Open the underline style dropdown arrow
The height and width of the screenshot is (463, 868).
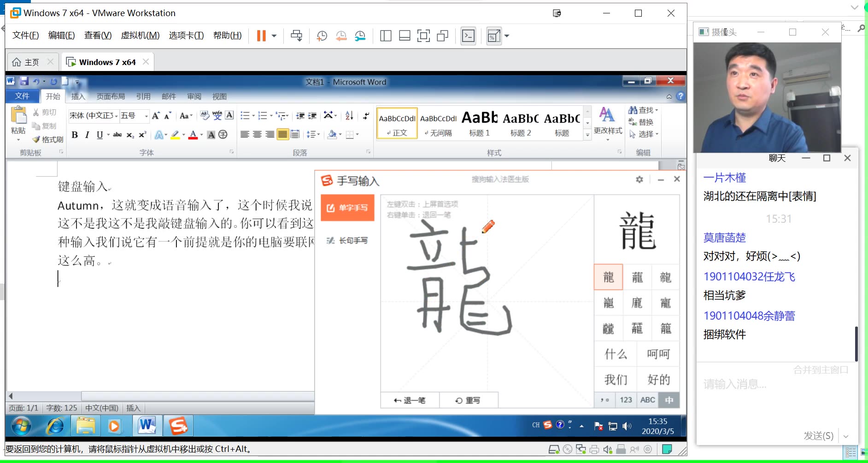[x=108, y=135]
